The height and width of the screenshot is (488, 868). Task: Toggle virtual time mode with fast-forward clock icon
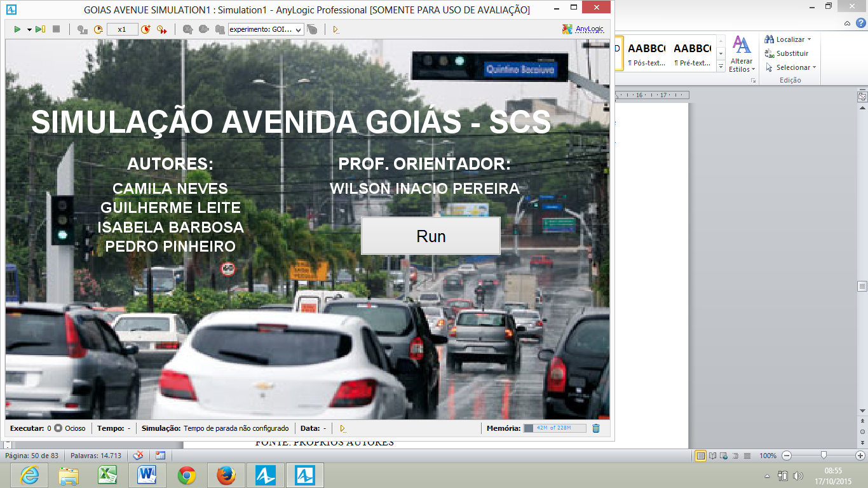[x=161, y=29]
